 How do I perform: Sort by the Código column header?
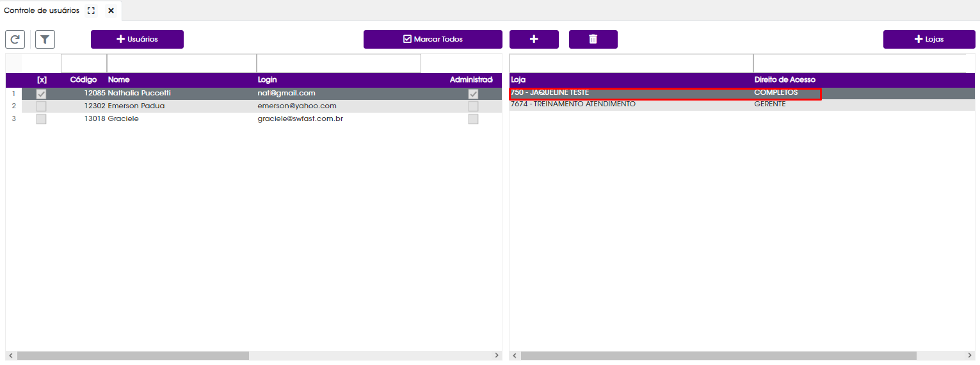click(83, 80)
